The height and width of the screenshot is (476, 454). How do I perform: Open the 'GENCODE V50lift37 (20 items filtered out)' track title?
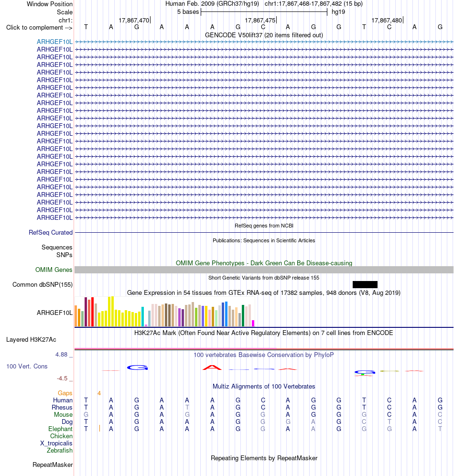(x=264, y=35)
